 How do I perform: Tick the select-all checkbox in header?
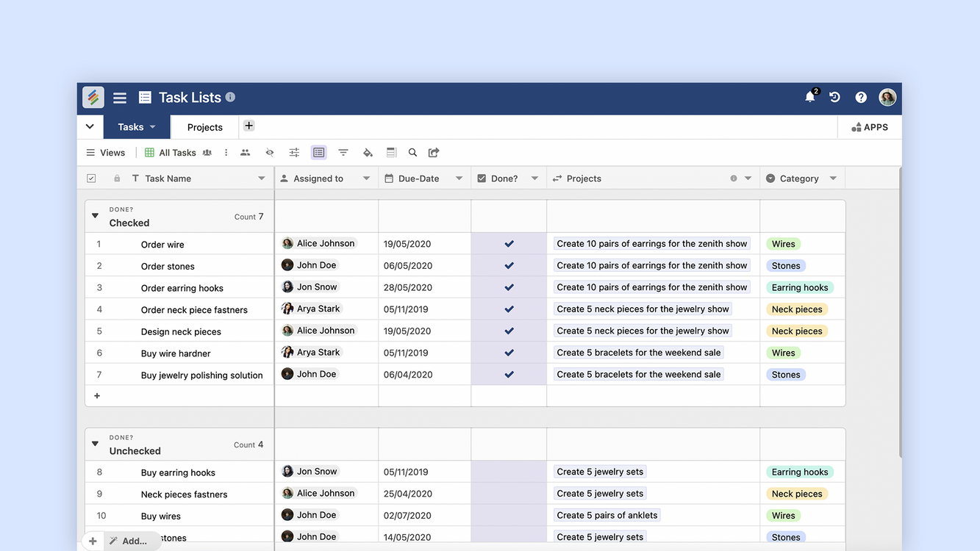pyautogui.click(x=91, y=179)
